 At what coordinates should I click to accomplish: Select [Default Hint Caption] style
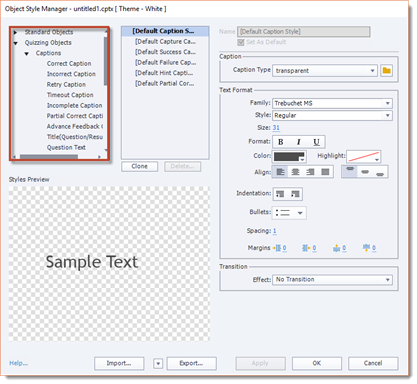click(165, 73)
